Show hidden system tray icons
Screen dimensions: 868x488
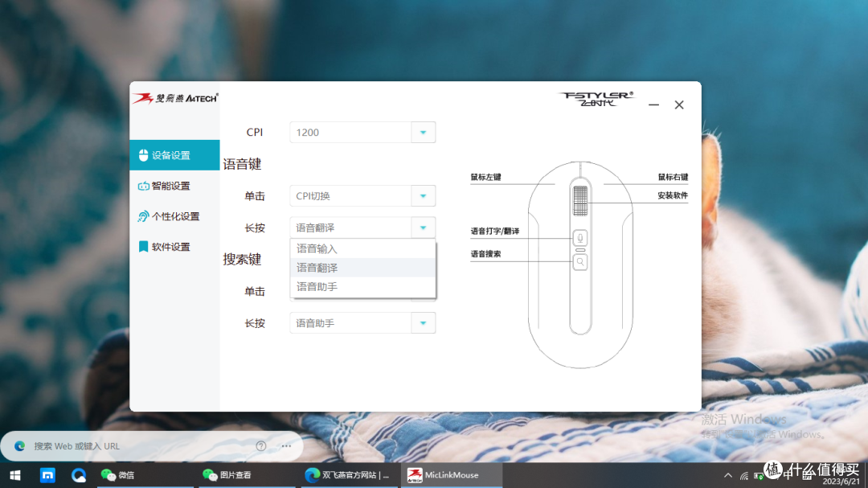pos(728,475)
